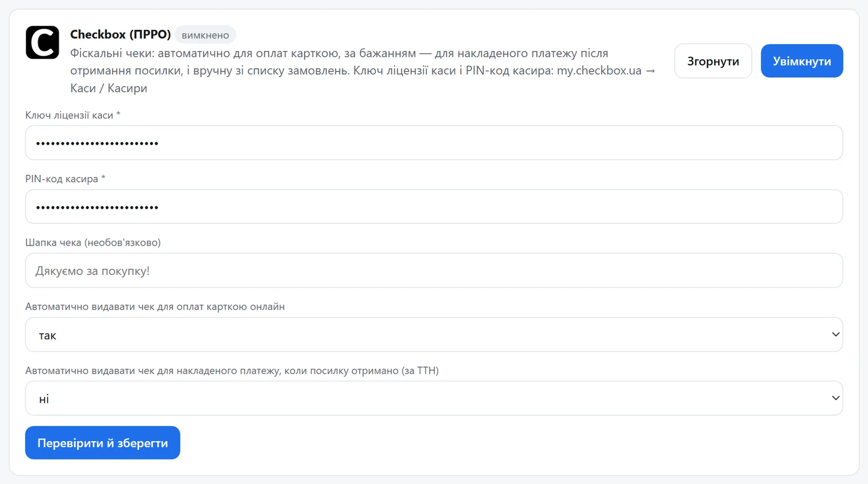The width and height of the screenshot is (868, 484).
Task: Click the Перевірити й зберегти button
Action: [103, 443]
